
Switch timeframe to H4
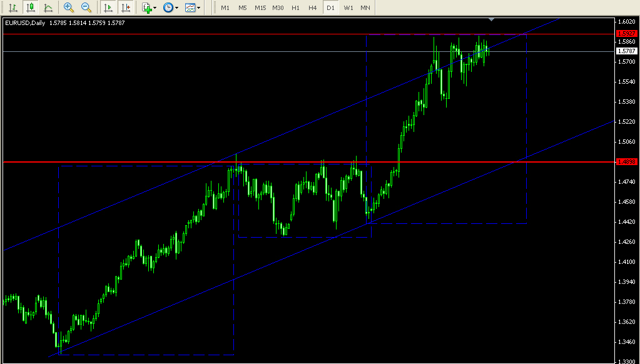tap(313, 8)
